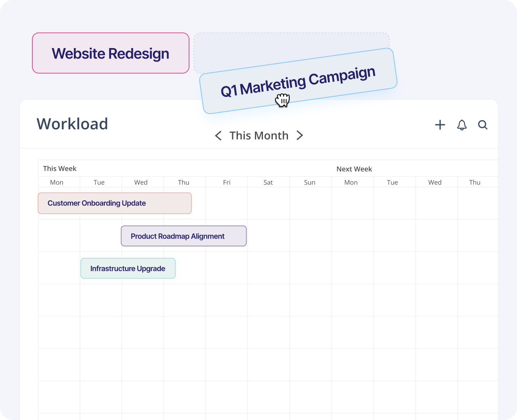Open Customer Onboarding Update task bar
The width and height of the screenshot is (517, 420).
click(115, 203)
